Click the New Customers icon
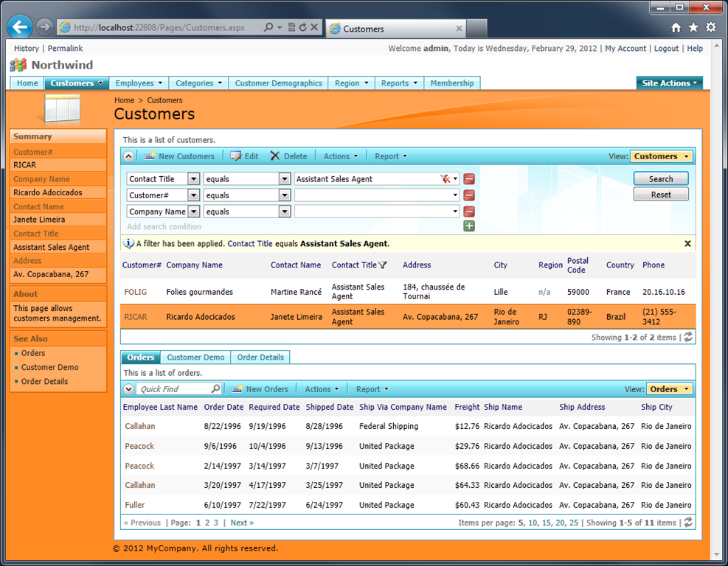The image size is (728, 566). pyautogui.click(x=150, y=156)
